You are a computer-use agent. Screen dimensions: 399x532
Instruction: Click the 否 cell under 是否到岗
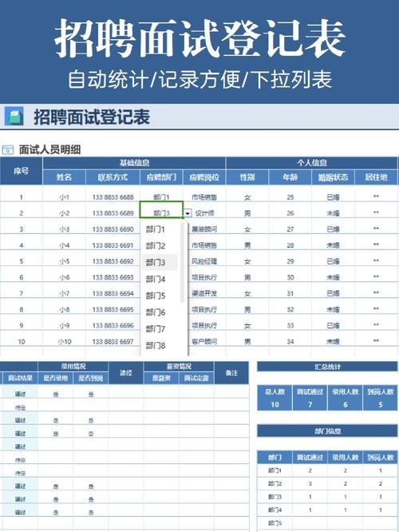pyautogui.click(x=91, y=434)
